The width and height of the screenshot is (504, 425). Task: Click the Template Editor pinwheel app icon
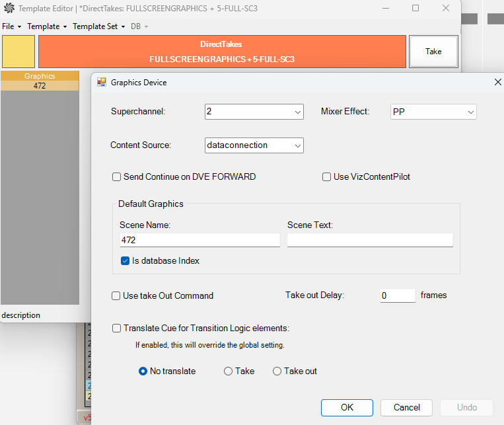click(9, 8)
